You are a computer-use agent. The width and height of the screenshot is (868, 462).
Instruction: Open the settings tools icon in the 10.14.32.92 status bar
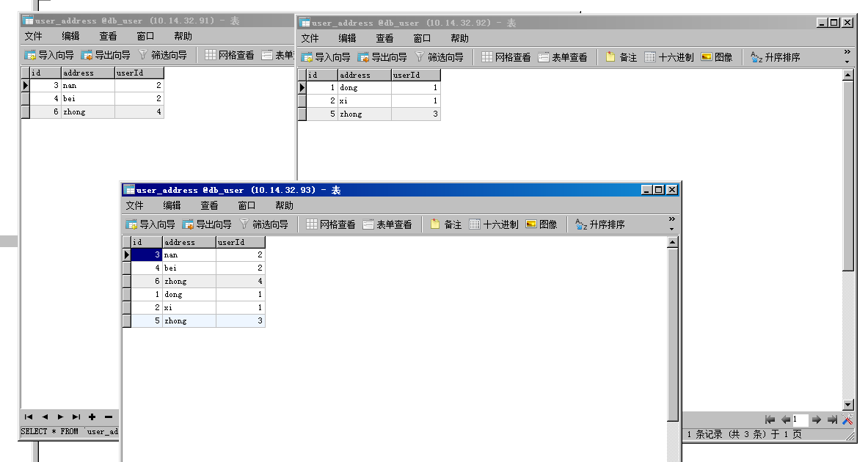click(847, 419)
